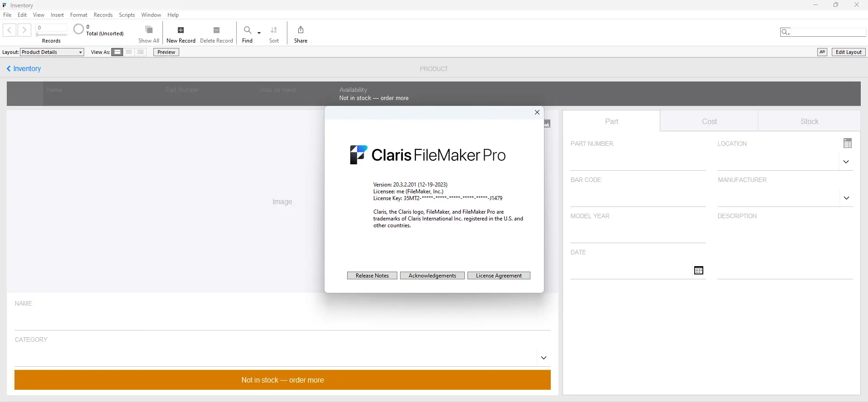The height and width of the screenshot is (402, 868).
Task: Click the Release Notes button
Action: coord(372,276)
